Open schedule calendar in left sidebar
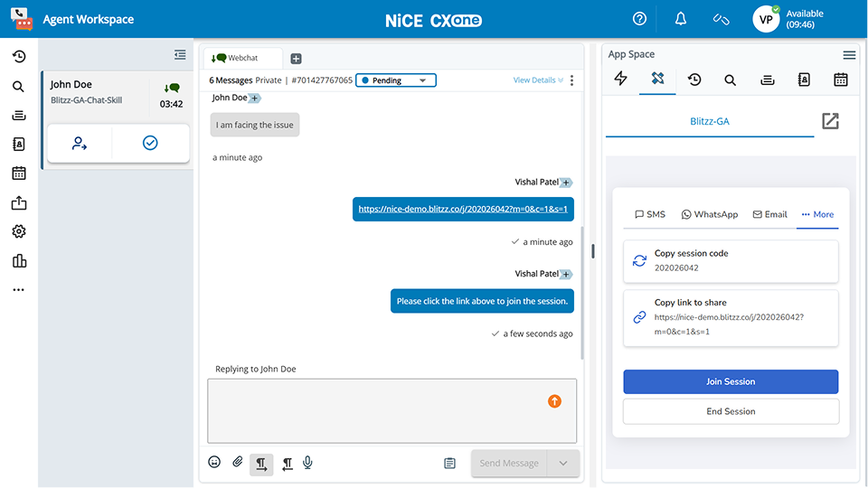 click(x=19, y=174)
